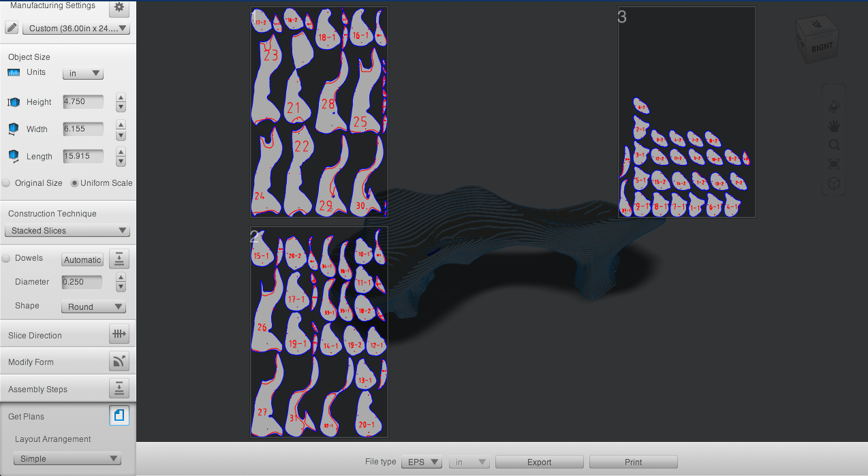Click the dowel Diameter input field

(82, 282)
